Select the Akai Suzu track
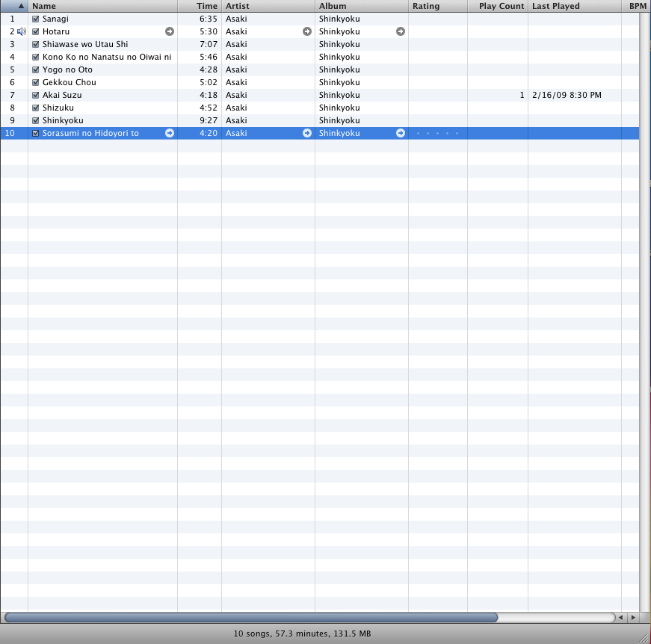The width and height of the screenshot is (651, 644). (62, 95)
